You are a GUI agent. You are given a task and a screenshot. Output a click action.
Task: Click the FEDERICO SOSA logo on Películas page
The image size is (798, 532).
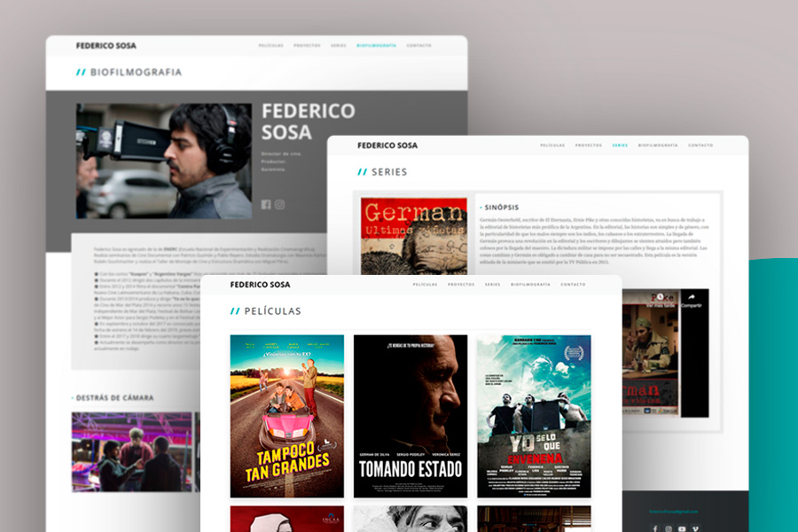pyautogui.click(x=260, y=285)
